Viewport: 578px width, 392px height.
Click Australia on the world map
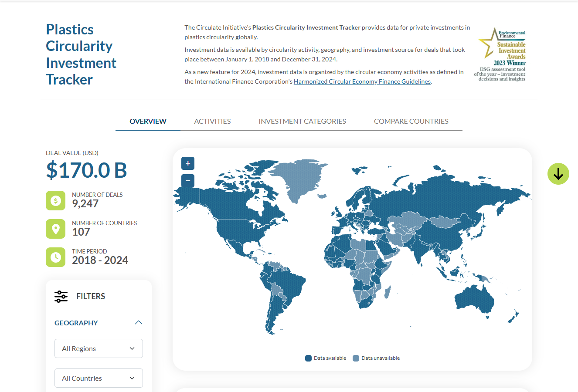[x=474, y=298]
